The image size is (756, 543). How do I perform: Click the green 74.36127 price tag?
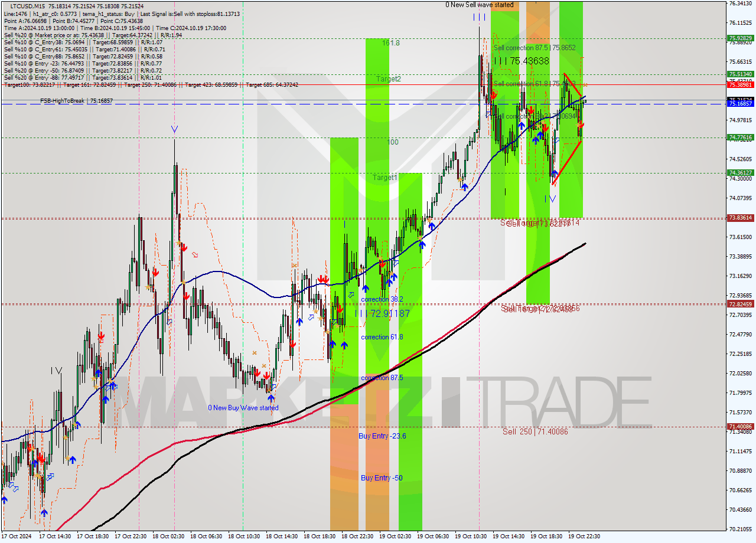tap(740, 173)
